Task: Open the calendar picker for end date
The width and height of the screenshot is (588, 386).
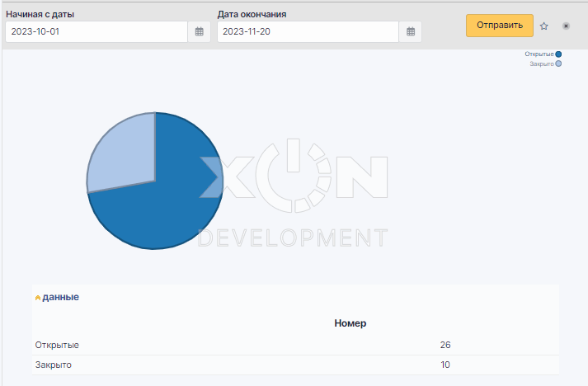Action: pos(412,31)
